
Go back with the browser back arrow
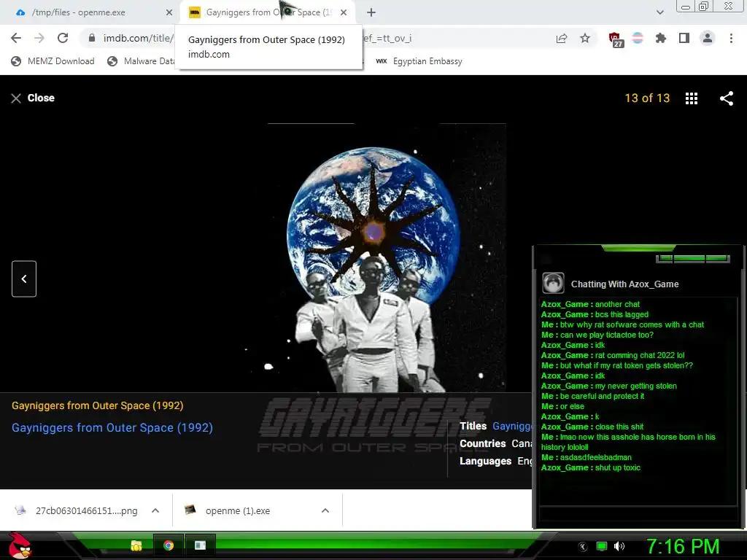(x=16, y=38)
